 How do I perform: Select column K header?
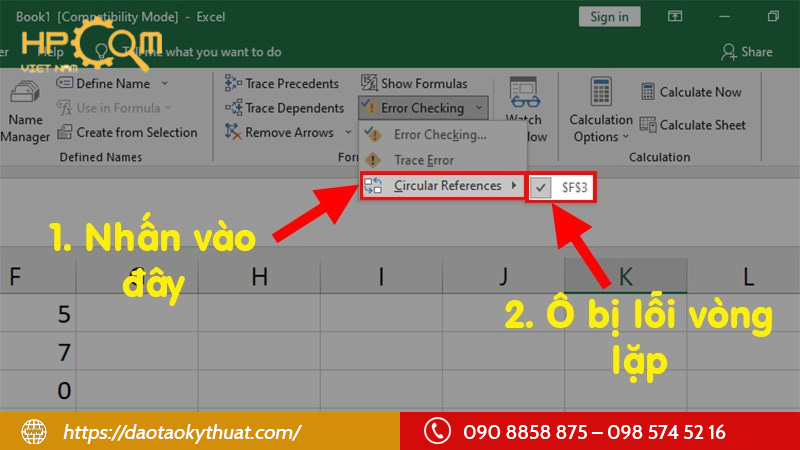[625, 277]
